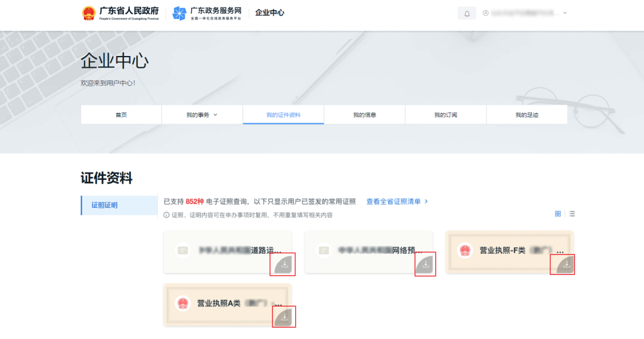644x339 pixels.
Task: Select the 我的证件资料 tab
Action: (283, 115)
